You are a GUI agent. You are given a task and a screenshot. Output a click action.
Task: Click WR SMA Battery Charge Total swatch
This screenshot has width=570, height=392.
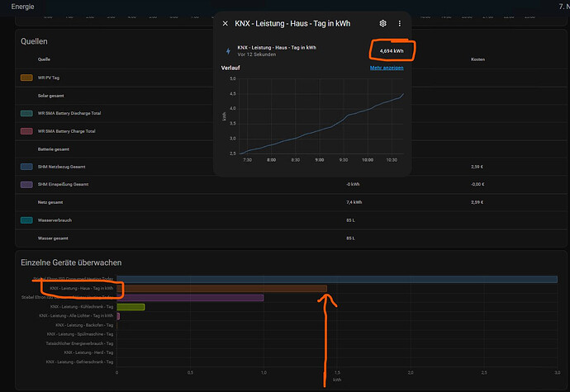pyautogui.click(x=26, y=130)
